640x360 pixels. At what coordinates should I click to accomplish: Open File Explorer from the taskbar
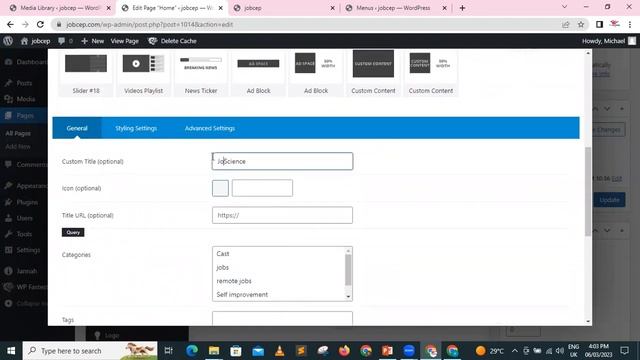214,351
